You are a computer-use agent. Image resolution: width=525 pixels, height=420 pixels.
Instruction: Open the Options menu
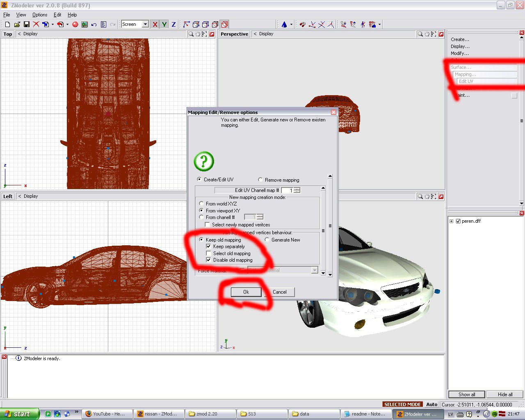[x=40, y=15]
